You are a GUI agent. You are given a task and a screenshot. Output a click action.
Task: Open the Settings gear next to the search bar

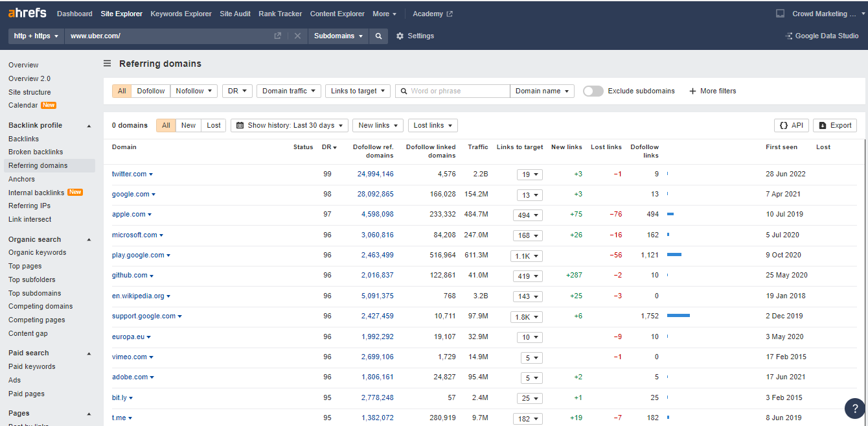point(414,36)
